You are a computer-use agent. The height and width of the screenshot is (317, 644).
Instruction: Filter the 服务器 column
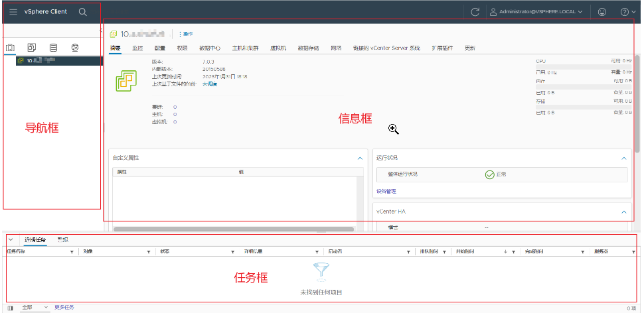[633, 252]
